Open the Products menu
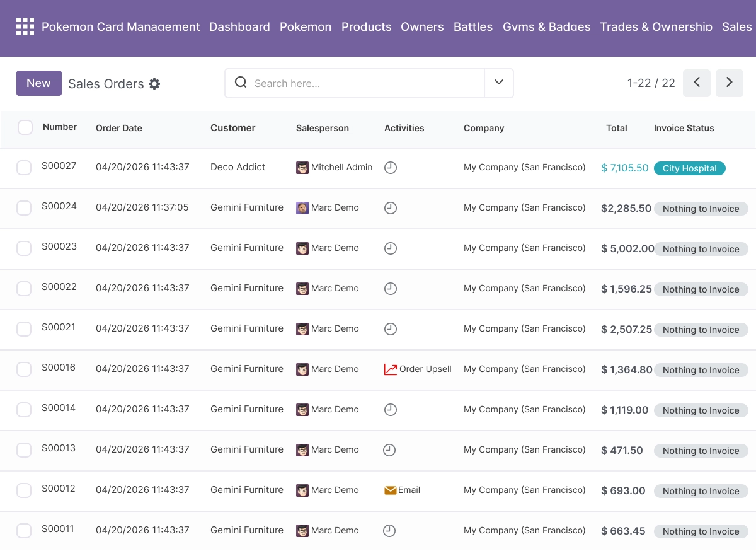756x551 pixels. (367, 26)
